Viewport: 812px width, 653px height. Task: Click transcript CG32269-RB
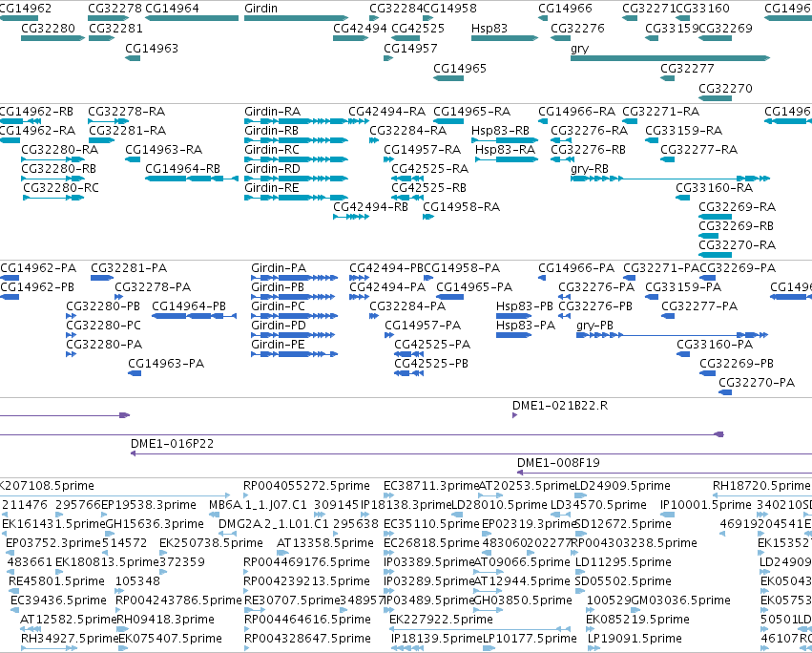(x=708, y=236)
